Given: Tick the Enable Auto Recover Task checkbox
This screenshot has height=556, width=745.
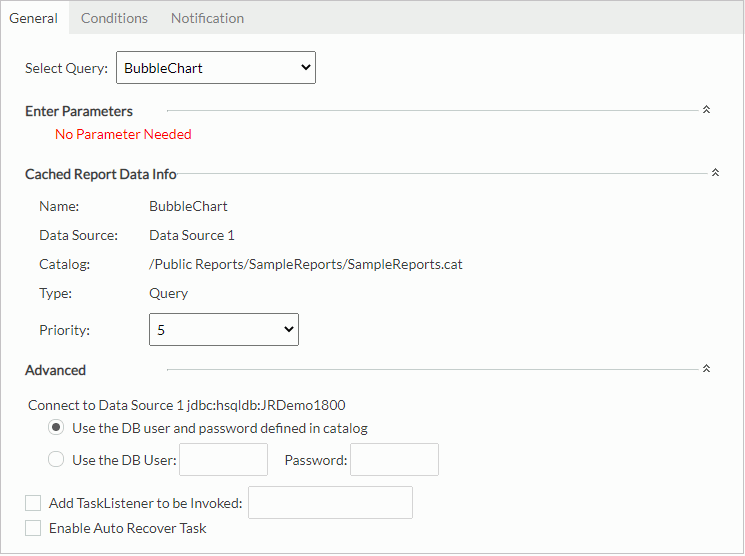Looking at the screenshot, I should pyautogui.click(x=34, y=528).
